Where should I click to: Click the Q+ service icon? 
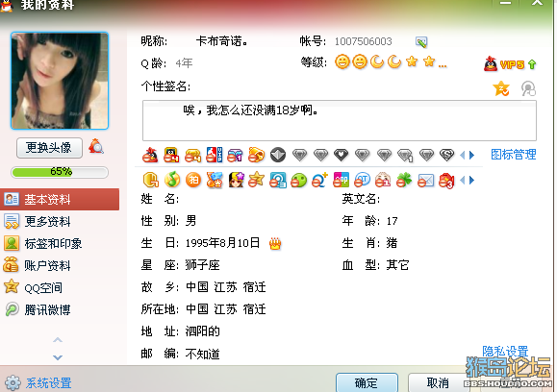coord(319,181)
